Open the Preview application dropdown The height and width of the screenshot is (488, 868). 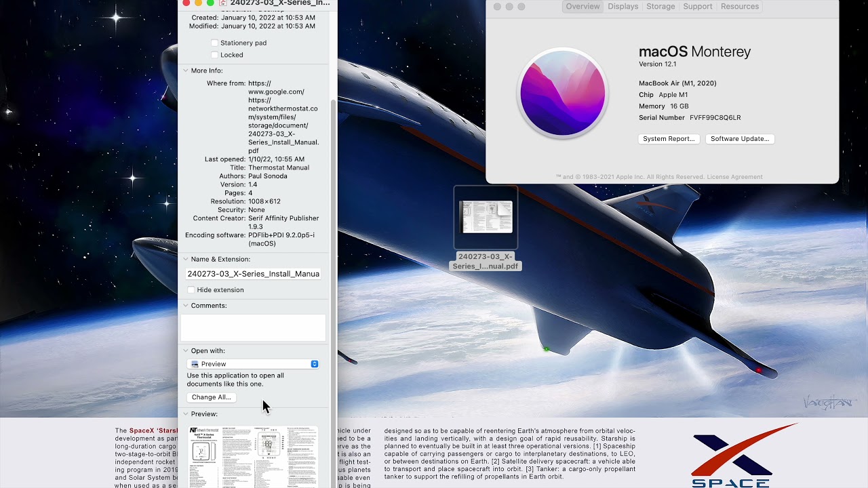253,364
